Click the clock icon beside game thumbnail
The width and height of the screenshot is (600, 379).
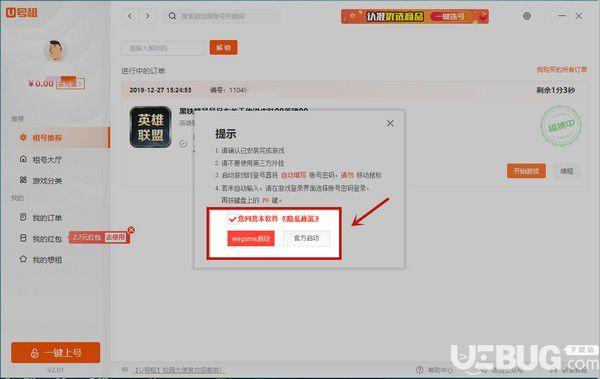(184, 144)
